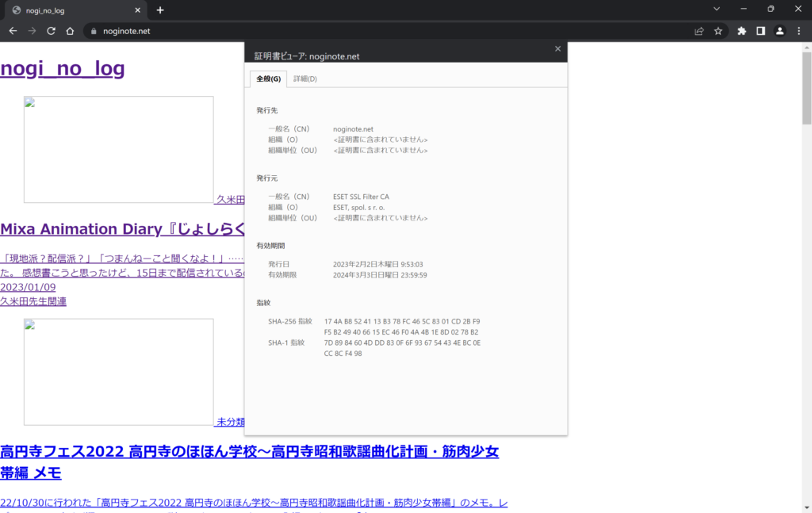Viewport: 812px width, 513px height.
Task: Open a new browser tab
Action: (x=160, y=10)
